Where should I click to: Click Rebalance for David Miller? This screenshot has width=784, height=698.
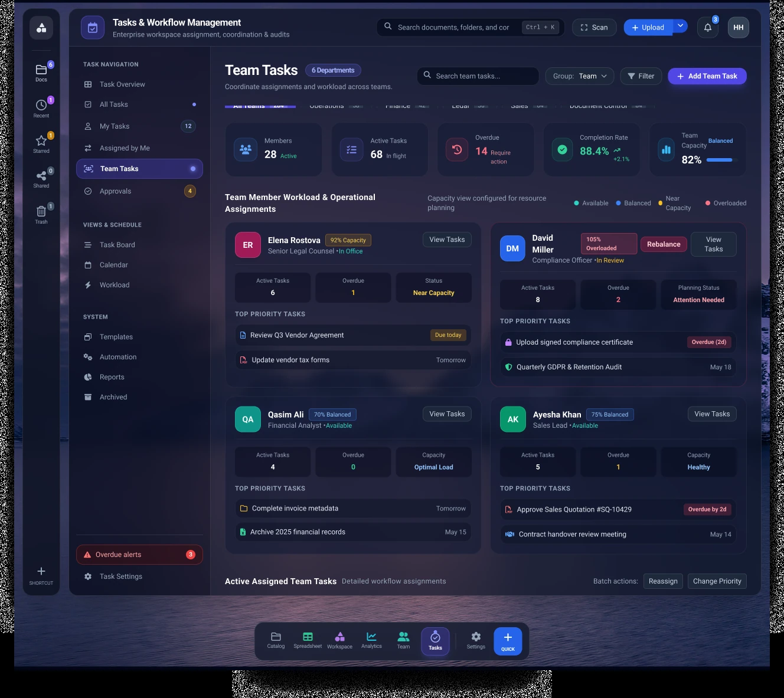click(664, 244)
